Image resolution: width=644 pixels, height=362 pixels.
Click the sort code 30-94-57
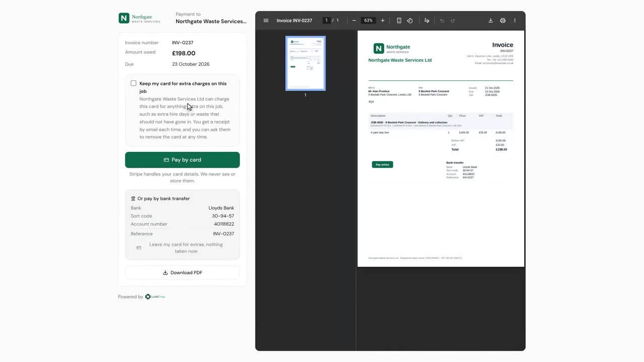click(223, 216)
